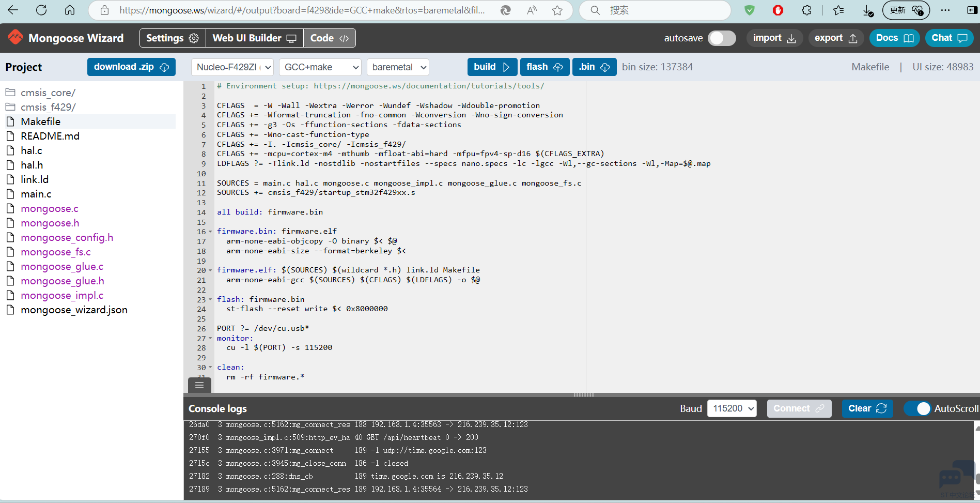980x503 pixels.
Task: Open the browser home page
Action: (x=70, y=10)
